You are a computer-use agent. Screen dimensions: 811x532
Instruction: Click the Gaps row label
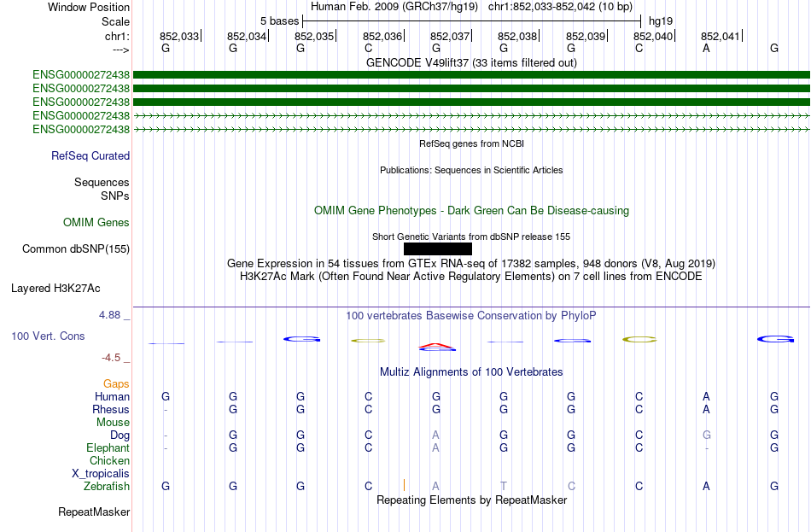click(116, 384)
